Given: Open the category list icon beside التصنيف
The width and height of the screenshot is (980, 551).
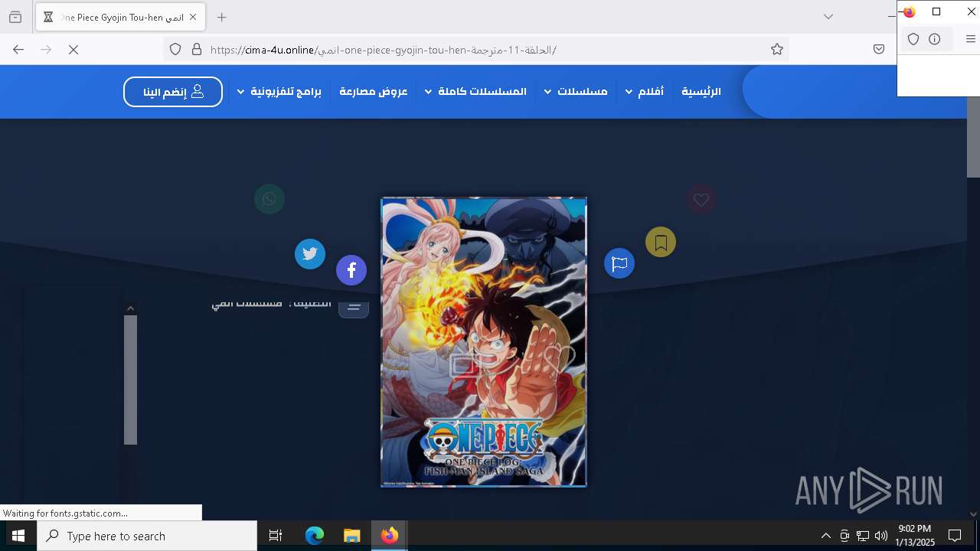Looking at the screenshot, I should (x=354, y=307).
